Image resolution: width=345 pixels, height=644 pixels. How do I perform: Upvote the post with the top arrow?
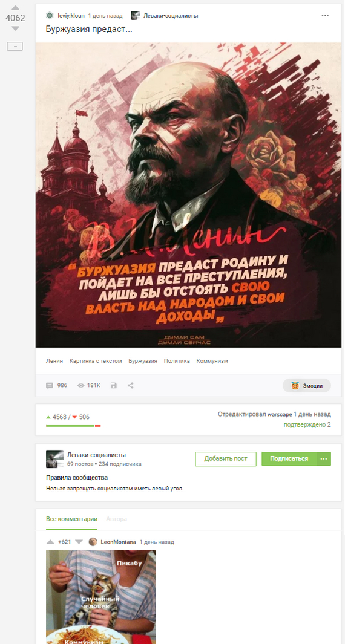15,8
